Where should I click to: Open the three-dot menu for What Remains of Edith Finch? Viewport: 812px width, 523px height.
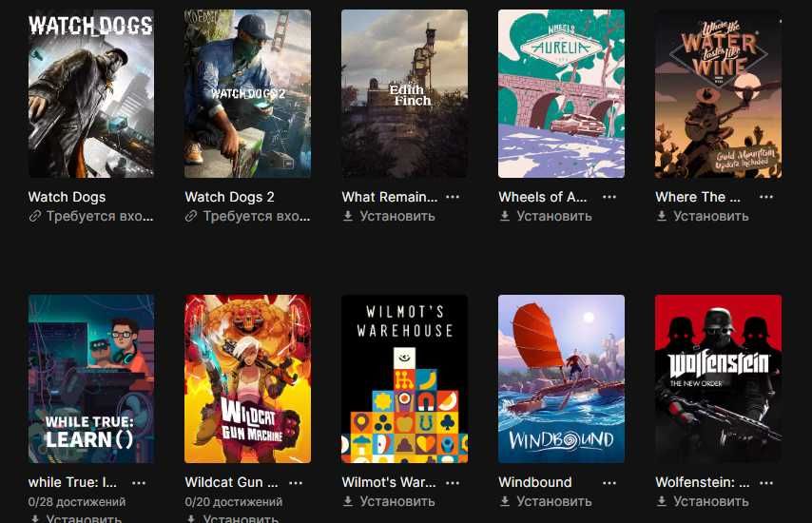pyautogui.click(x=453, y=197)
